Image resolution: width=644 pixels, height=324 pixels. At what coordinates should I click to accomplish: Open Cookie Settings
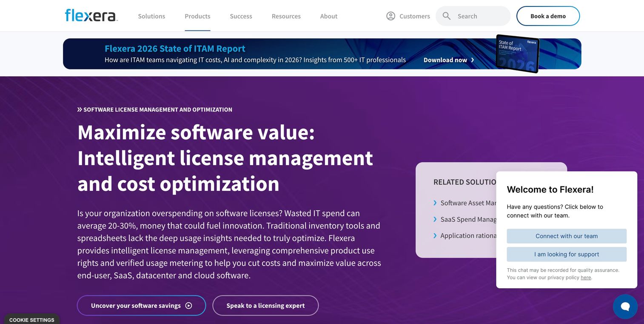point(32,320)
